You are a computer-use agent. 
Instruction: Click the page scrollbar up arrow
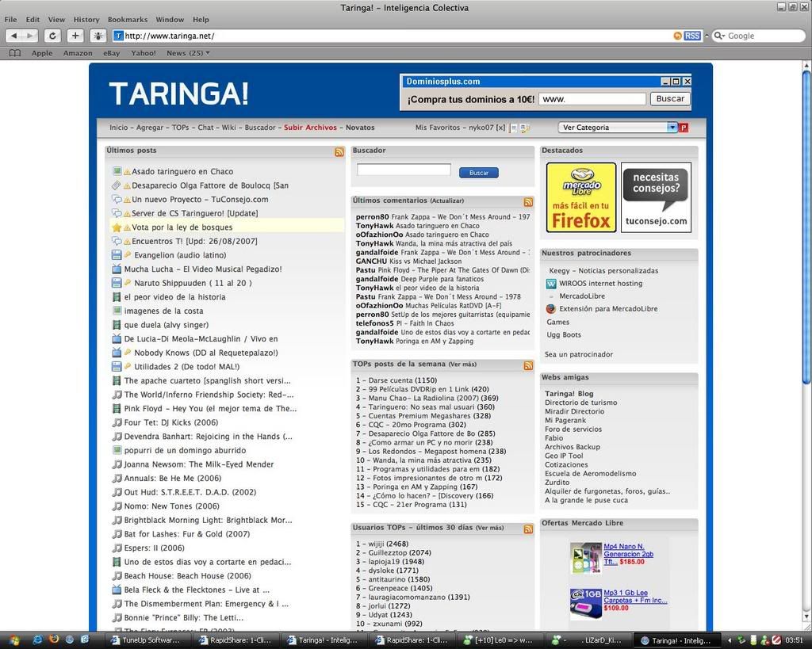[806, 65]
